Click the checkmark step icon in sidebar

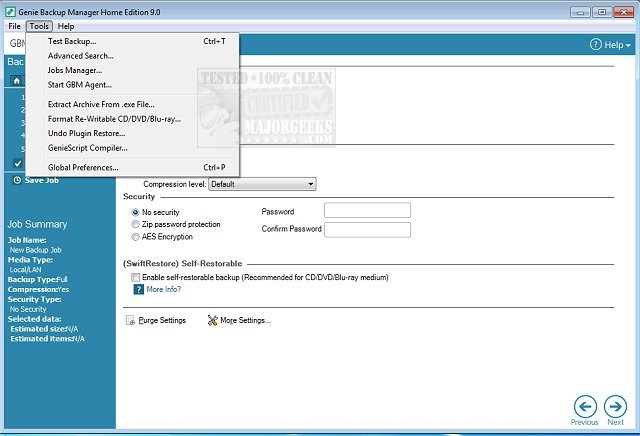18,163
